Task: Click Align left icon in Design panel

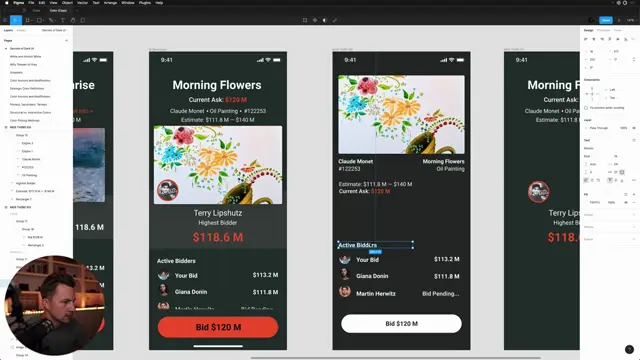Action: [x=586, y=39]
